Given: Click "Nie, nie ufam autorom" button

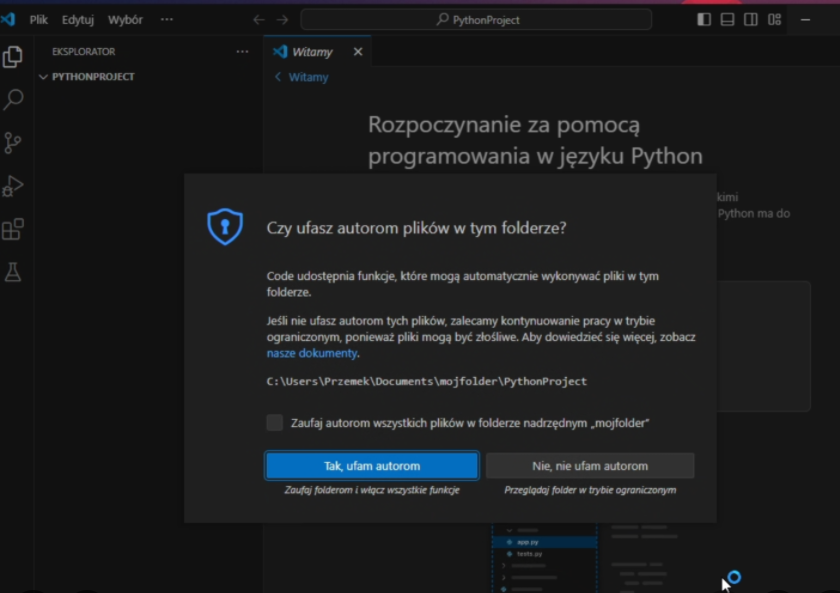Looking at the screenshot, I should tap(590, 466).
